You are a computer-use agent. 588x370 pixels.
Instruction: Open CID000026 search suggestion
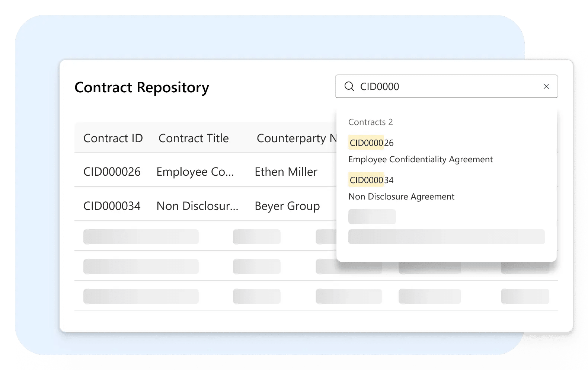(x=371, y=143)
